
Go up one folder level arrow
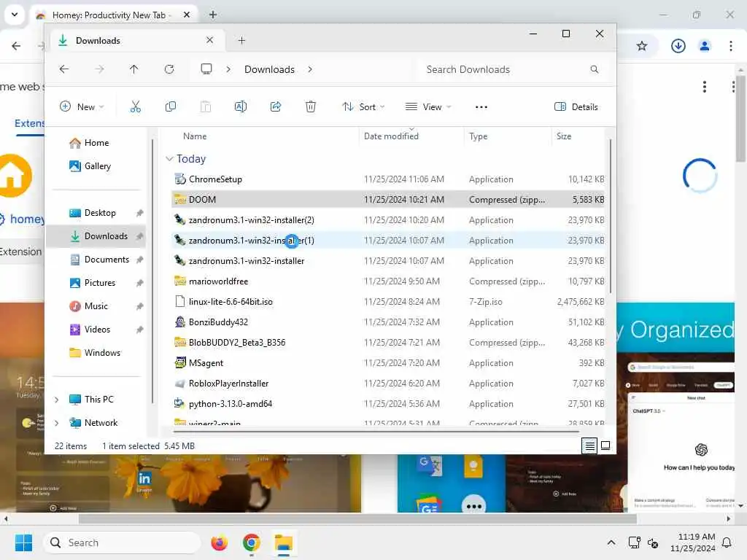(x=134, y=69)
